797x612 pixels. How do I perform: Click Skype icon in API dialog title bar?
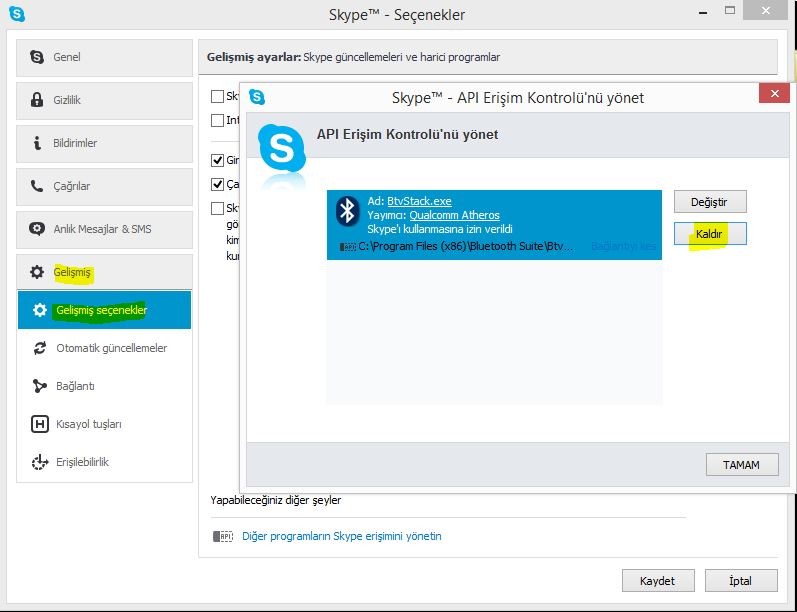[x=257, y=97]
